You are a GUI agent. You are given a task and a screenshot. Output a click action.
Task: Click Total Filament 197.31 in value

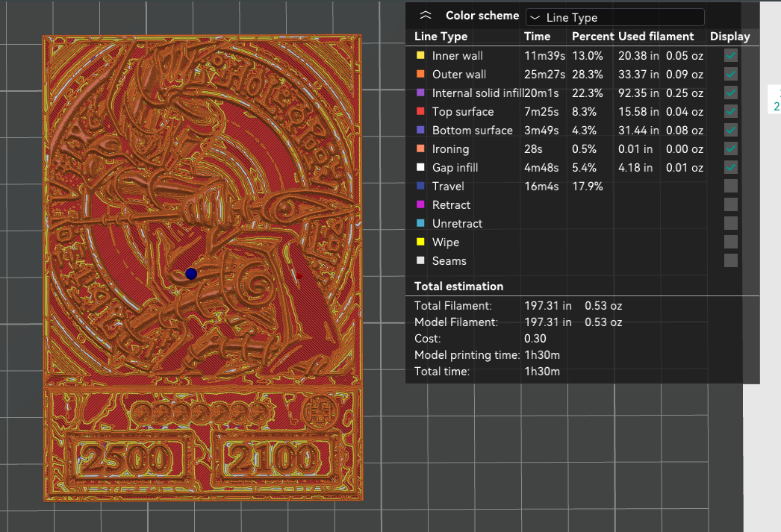548,306
